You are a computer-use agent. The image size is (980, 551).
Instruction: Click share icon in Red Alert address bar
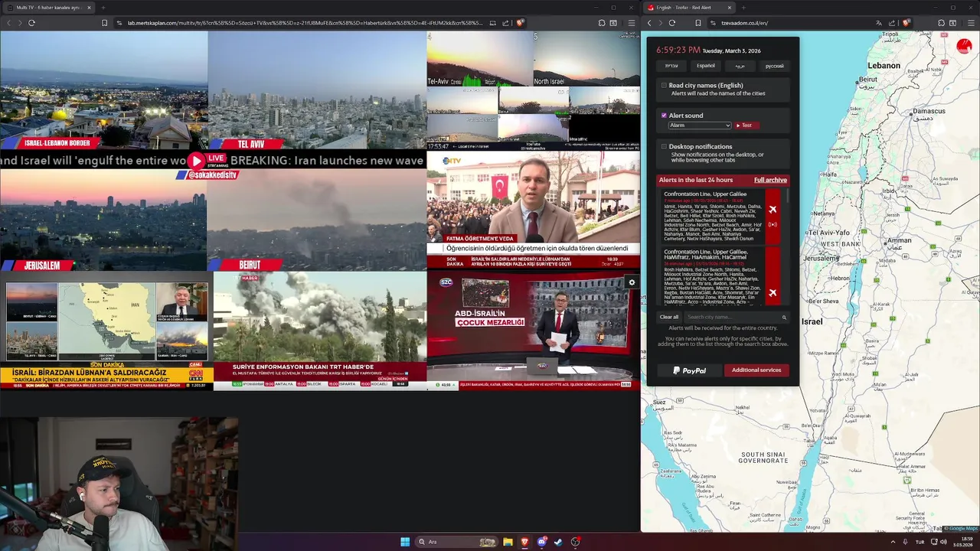[893, 23]
